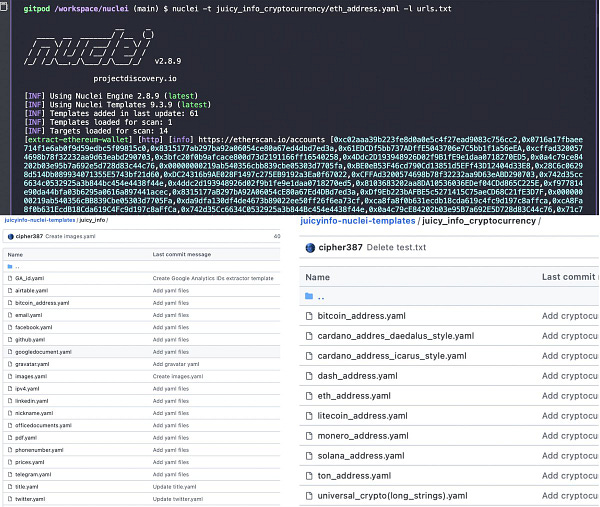Open the Update title.yaml commit message
Screen dimensions: 600x507
[x=174, y=487]
